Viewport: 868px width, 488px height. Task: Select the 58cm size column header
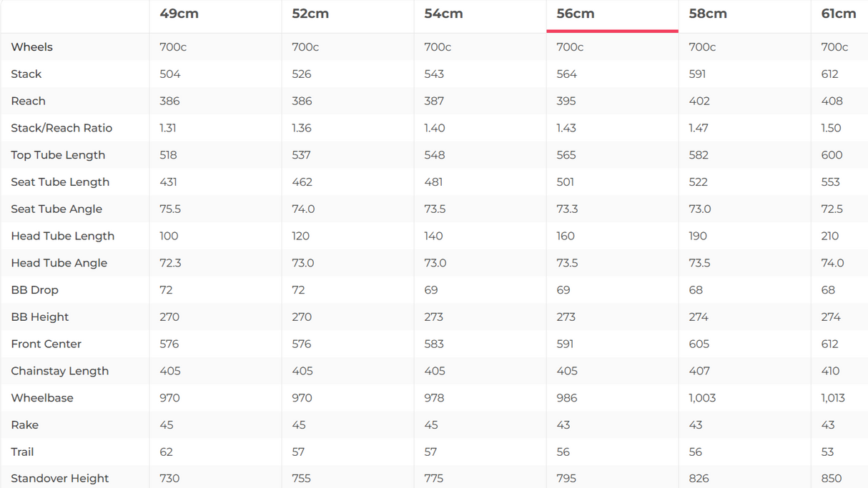point(708,14)
